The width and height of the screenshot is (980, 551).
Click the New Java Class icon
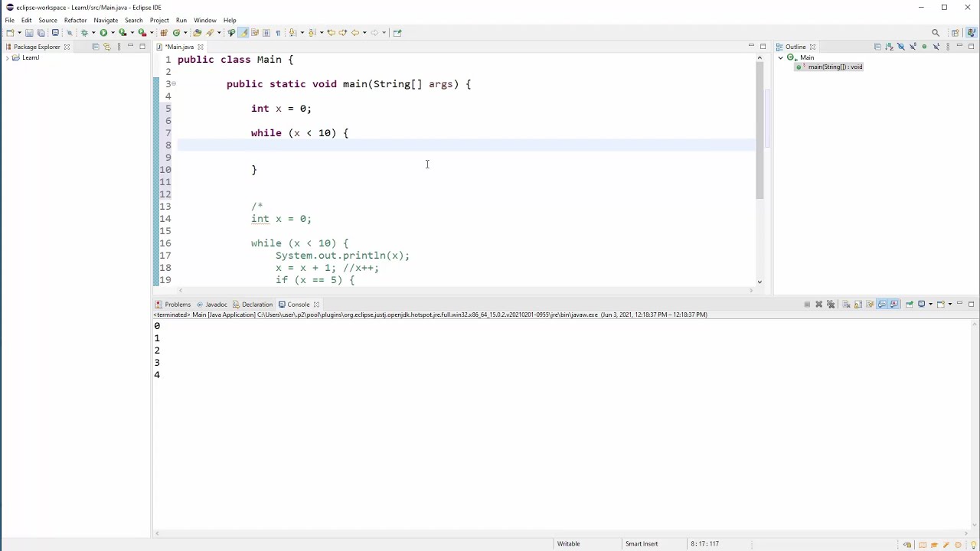click(x=176, y=32)
